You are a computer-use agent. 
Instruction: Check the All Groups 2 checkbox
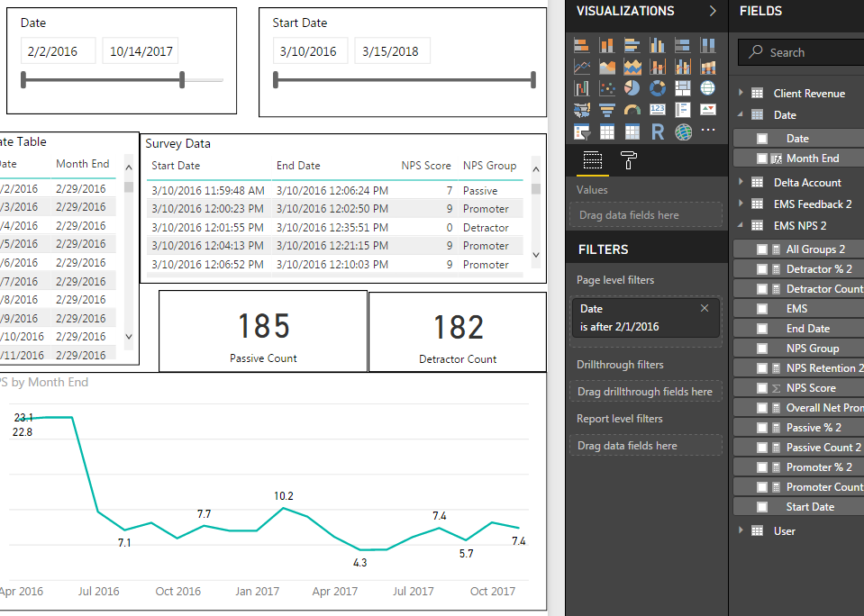[x=762, y=249]
